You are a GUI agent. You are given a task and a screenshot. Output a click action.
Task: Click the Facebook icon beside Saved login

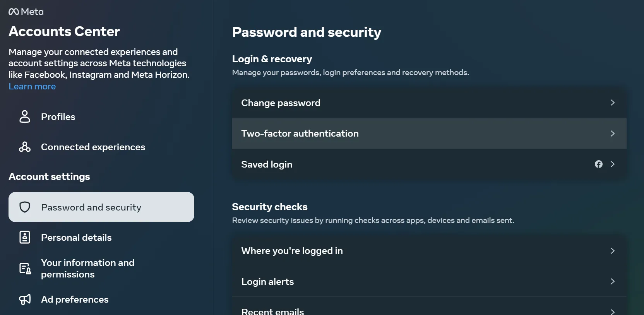tap(598, 164)
